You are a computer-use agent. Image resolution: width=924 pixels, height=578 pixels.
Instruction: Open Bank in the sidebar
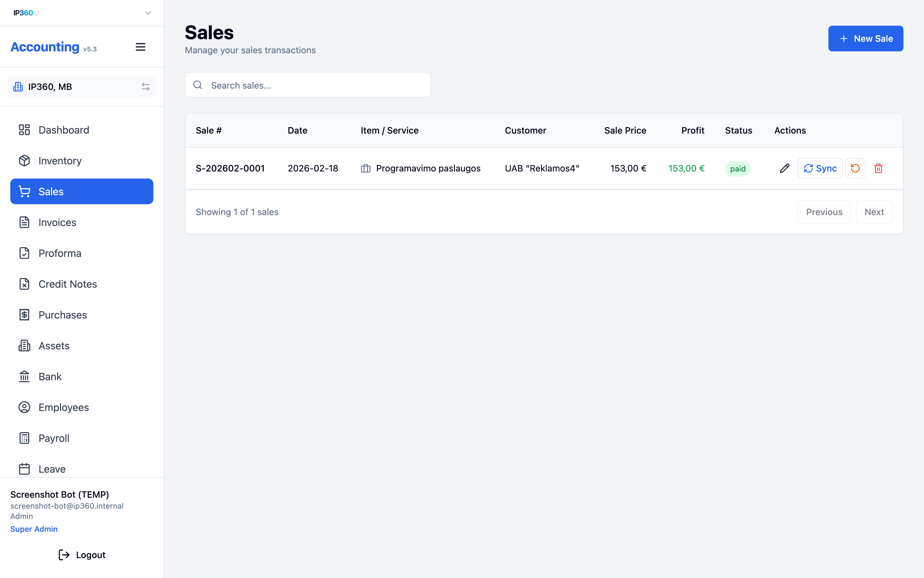click(82, 377)
